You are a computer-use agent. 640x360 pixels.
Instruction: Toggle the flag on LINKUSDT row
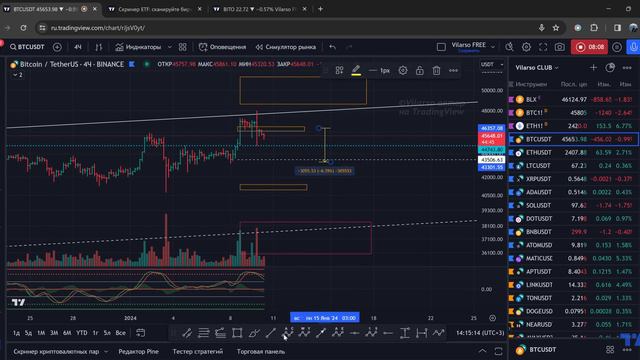(x=511, y=284)
